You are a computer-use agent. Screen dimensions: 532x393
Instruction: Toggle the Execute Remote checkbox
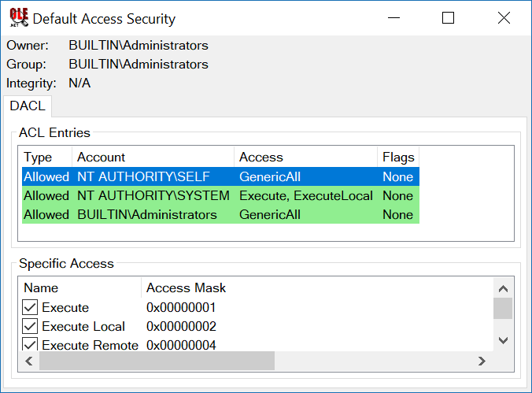click(31, 345)
